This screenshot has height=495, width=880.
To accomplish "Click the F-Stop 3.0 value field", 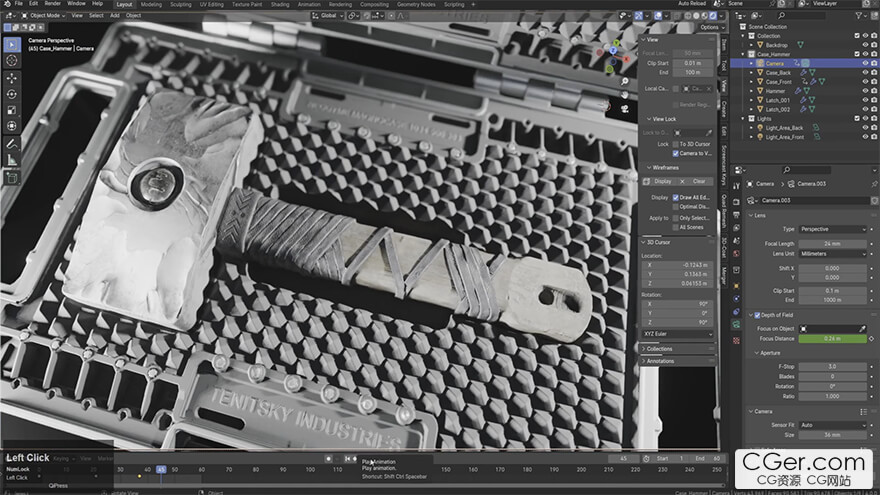I will pyautogui.click(x=833, y=366).
